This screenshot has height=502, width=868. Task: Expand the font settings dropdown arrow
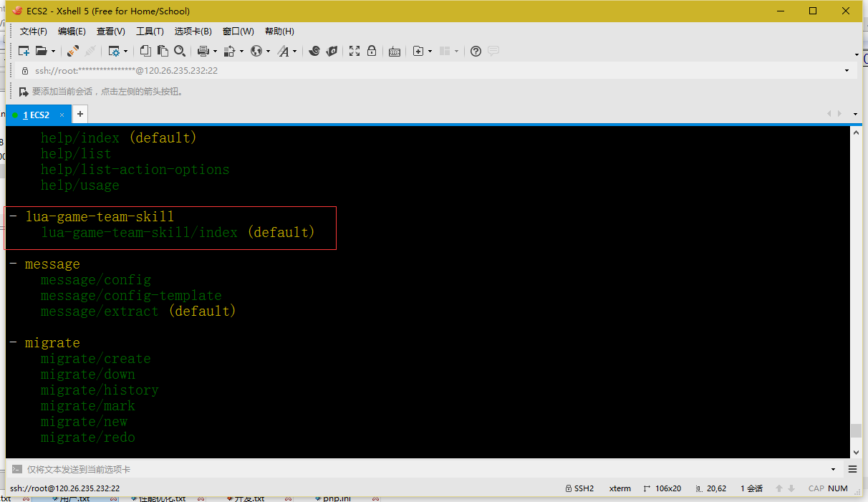tap(294, 52)
